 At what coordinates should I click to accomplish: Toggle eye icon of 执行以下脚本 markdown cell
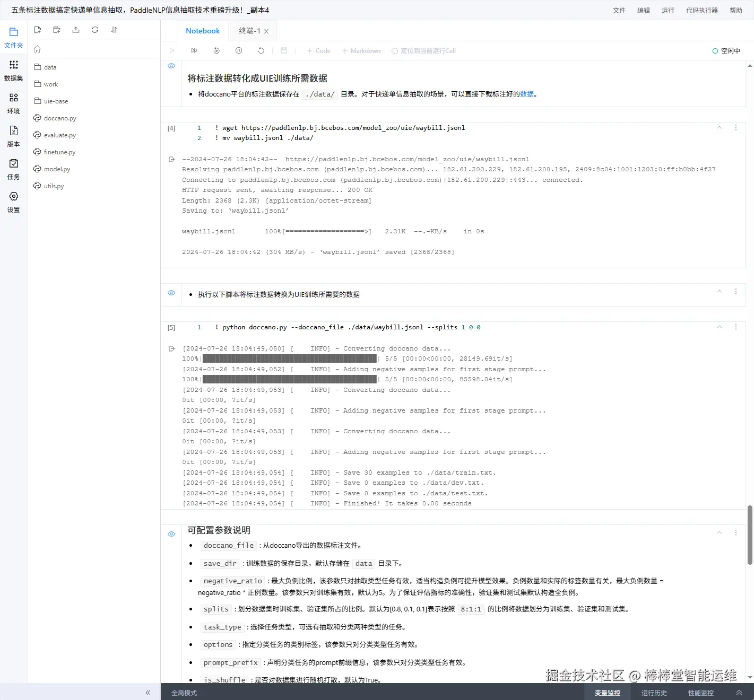tap(171, 293)
